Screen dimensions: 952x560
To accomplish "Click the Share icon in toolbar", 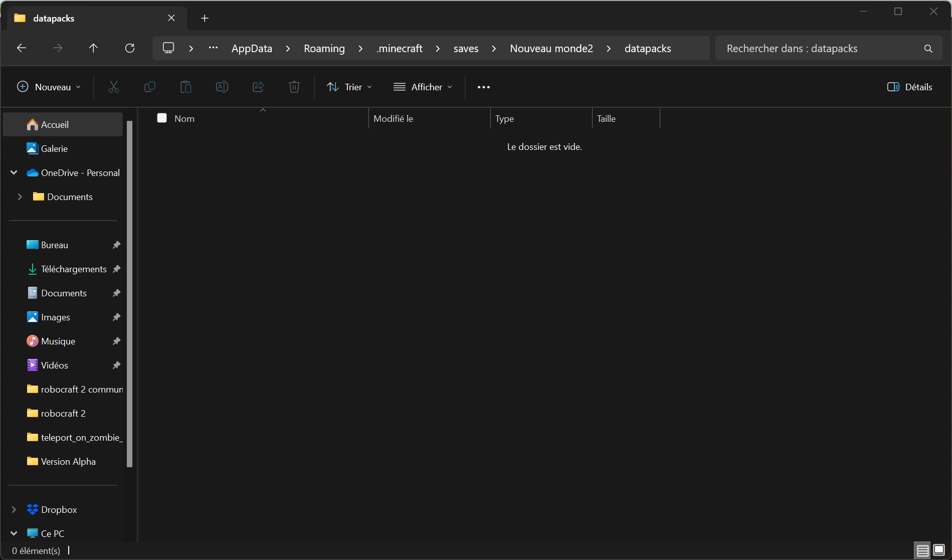I will pos(258,87).
